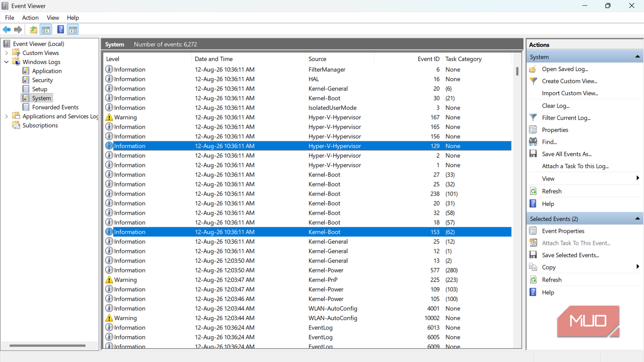Click Import Custom View action
Screen dimensions: 644x362
[570, 93]
